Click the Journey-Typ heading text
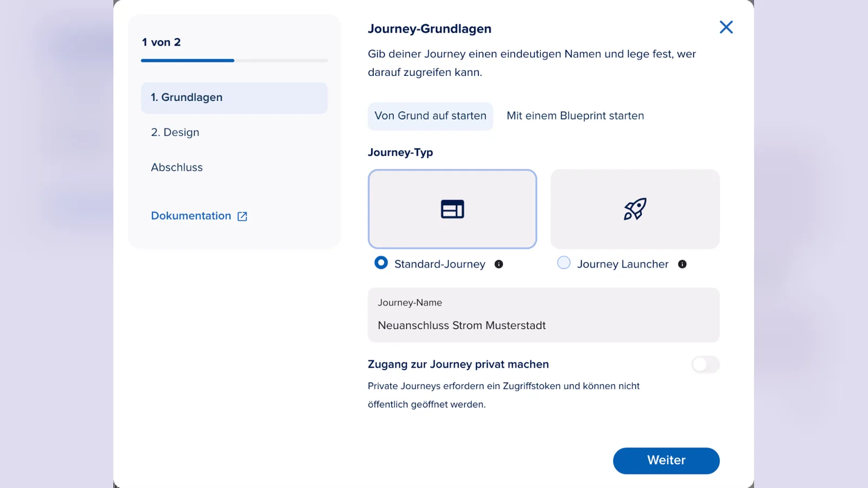868x488 pixels. [400, 152]
